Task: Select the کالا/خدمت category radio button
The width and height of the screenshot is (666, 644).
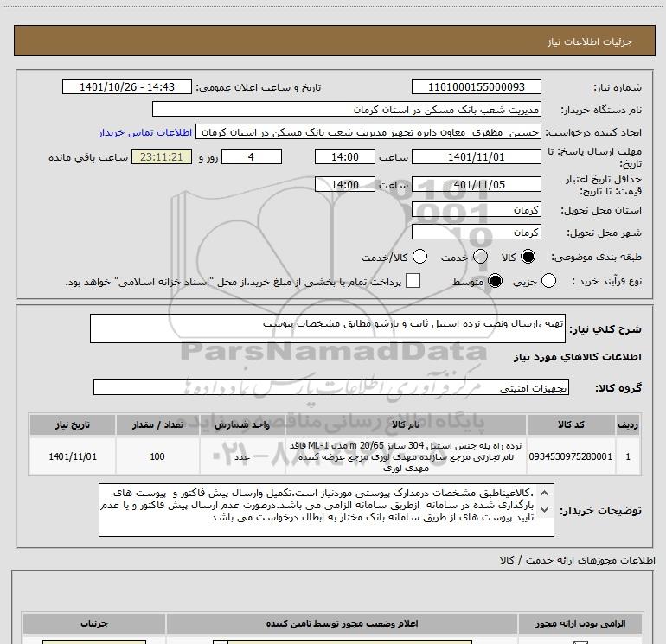Action: pos(419,257)
